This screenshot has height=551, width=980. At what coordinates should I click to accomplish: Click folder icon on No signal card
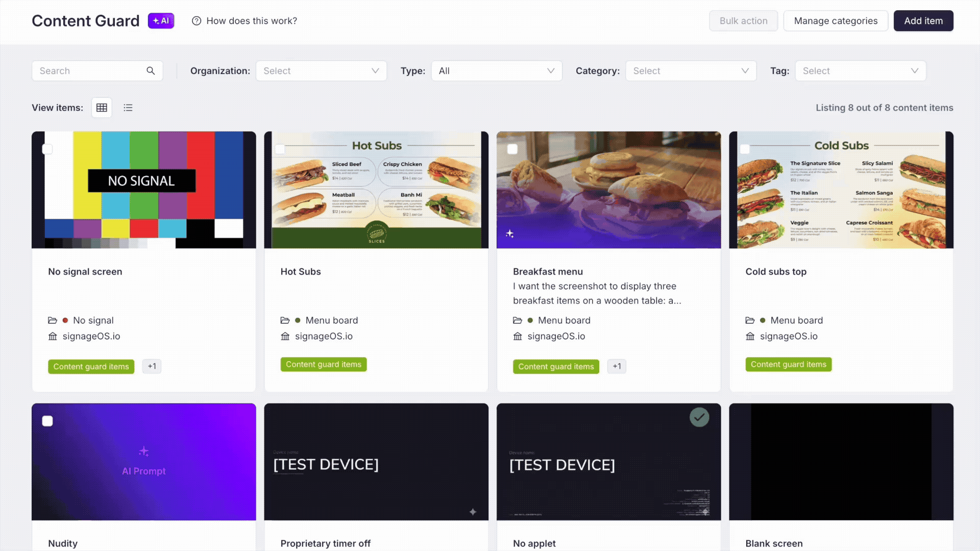(53, 320)
